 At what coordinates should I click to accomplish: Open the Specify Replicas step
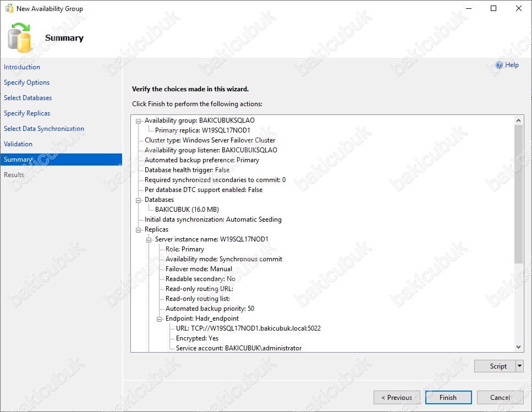coord(27,113)
